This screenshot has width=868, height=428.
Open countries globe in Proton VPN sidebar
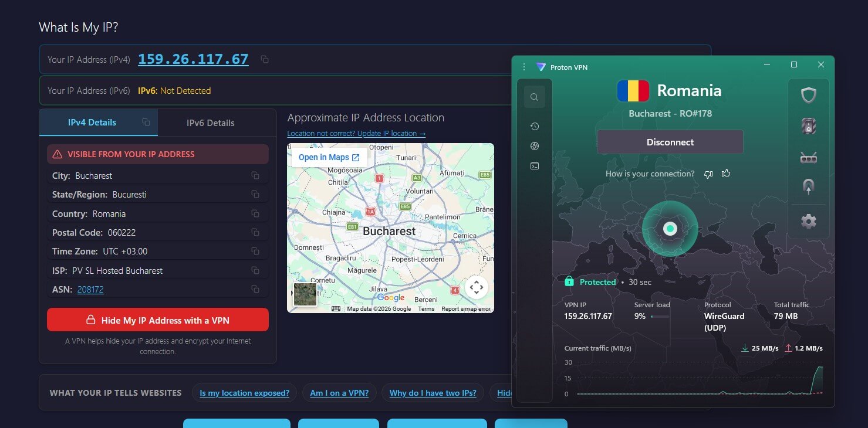pyautogui.click(x=534, y=146)
